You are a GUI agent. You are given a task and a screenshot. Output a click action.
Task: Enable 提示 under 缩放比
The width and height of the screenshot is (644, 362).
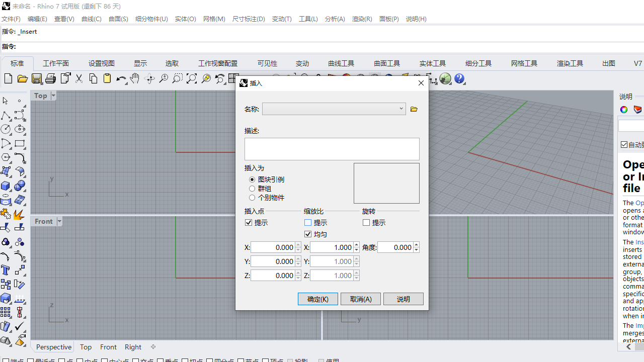point(308,222)
